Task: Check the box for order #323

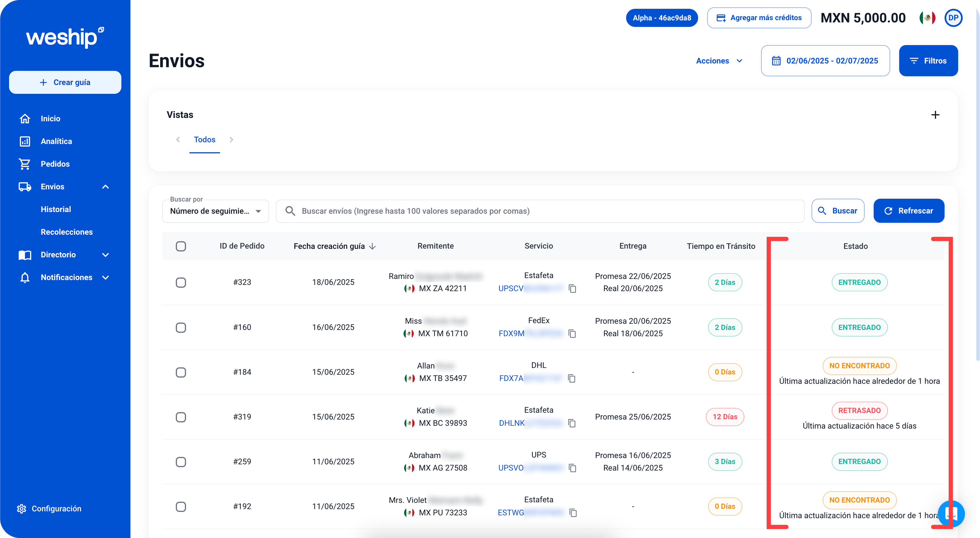Action: click(x=181, y=283)
